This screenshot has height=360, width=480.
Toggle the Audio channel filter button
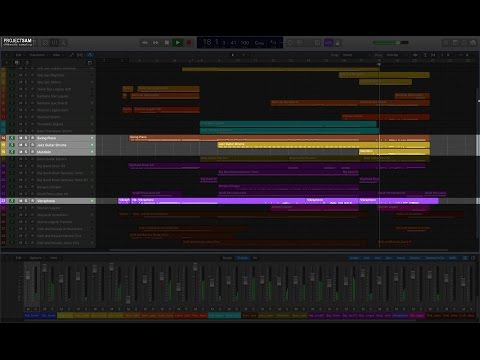pos(354,258)
